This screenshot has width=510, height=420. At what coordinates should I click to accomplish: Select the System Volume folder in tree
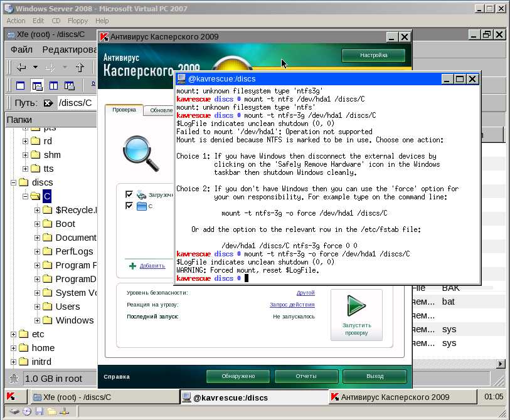pyautogui.click(x=76, y=293)
